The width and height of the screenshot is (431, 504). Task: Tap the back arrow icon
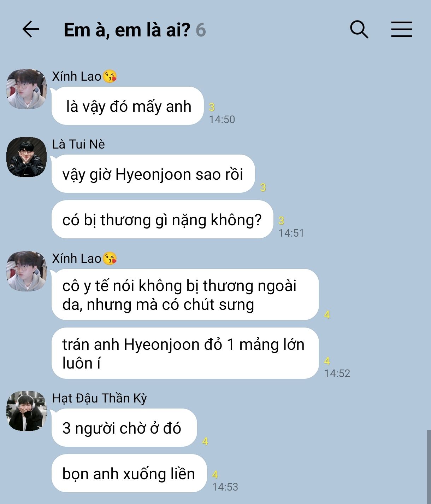31,29
